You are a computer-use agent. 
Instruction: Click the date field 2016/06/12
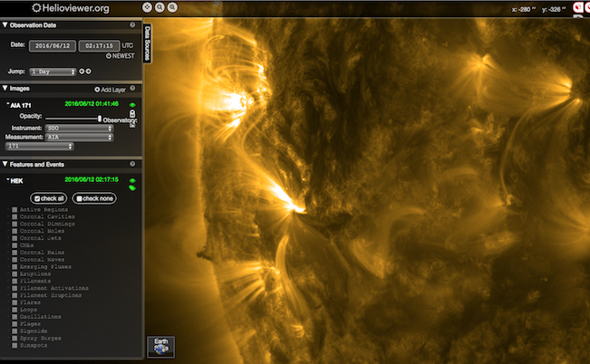click(53, 46)
